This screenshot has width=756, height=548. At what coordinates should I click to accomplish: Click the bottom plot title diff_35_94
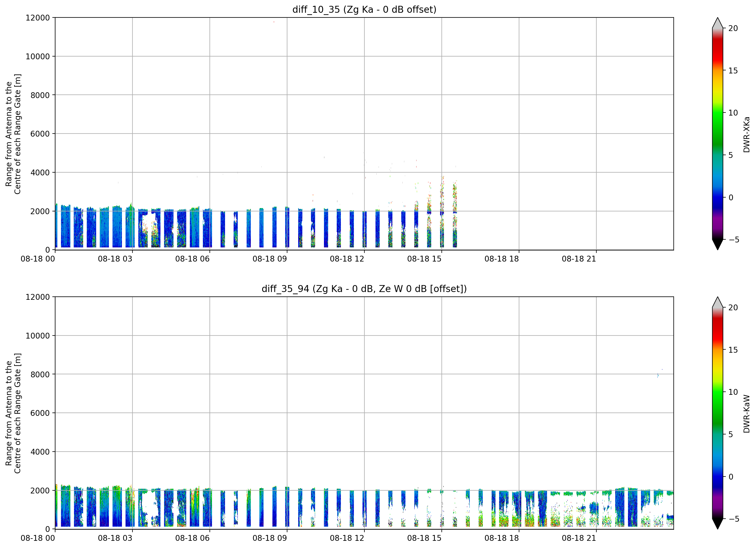pyautogui.click(x=364, y=289)
